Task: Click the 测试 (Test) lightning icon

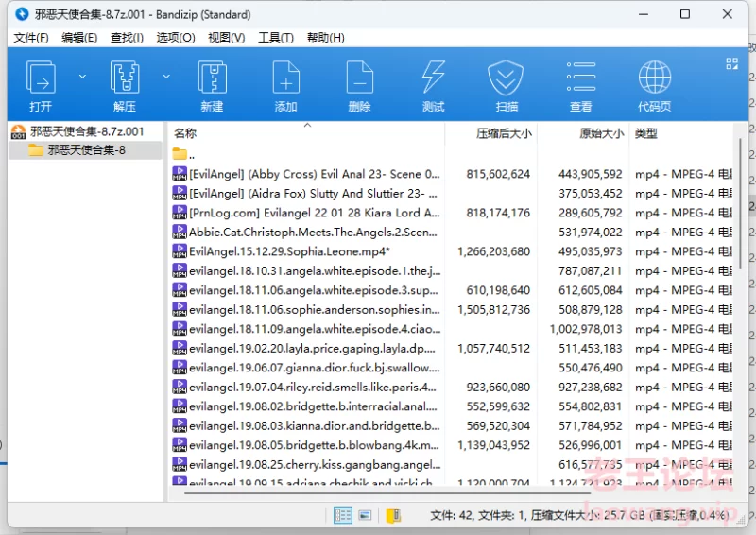Action: click(x=433, y=78)
